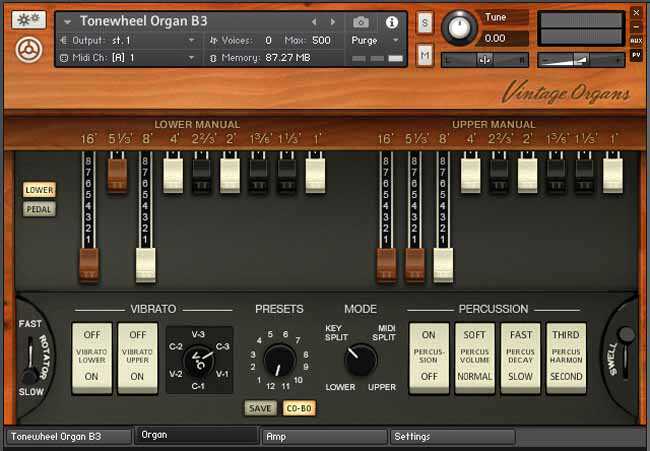Click the PV button
650x451 pixels.
coord(636,55)
